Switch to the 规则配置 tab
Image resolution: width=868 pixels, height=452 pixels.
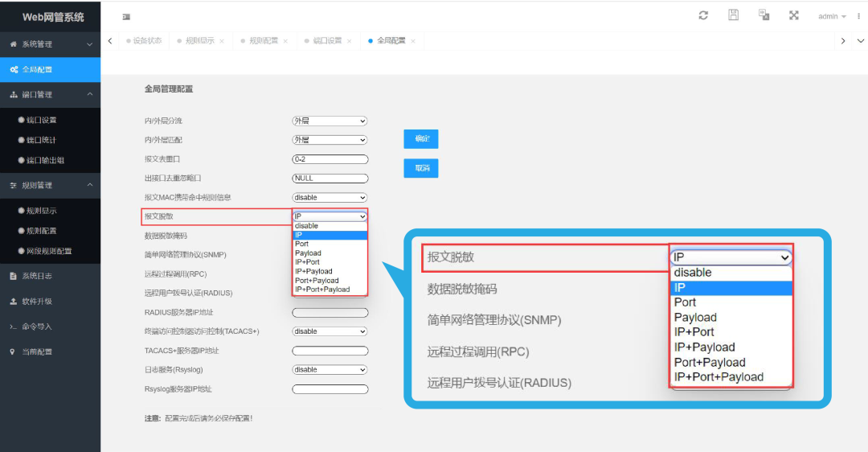click(x=263, y=40)
